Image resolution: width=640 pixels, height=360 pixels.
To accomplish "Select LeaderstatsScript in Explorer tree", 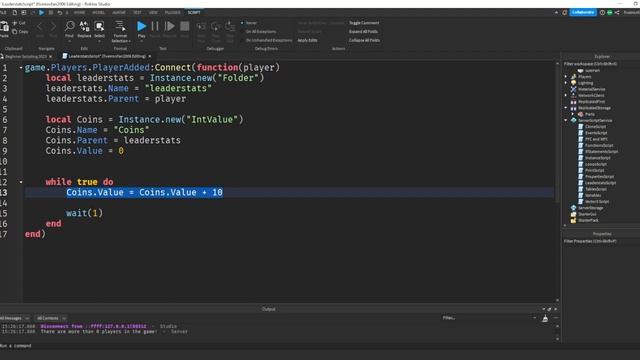I will [x=600, y=183].
